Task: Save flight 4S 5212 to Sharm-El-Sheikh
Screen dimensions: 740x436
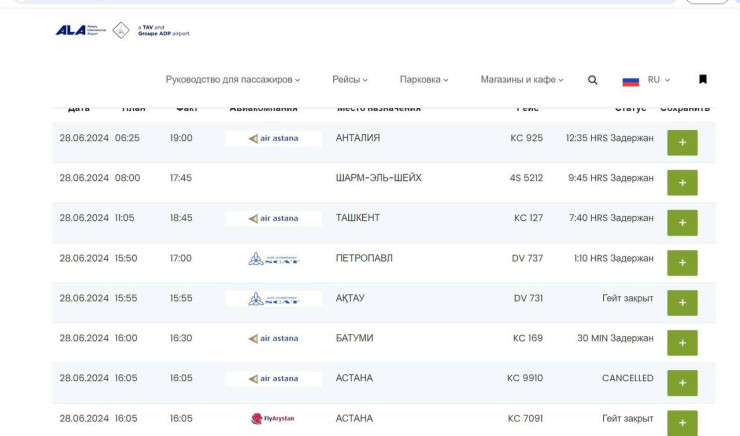Action: point(682,183)
